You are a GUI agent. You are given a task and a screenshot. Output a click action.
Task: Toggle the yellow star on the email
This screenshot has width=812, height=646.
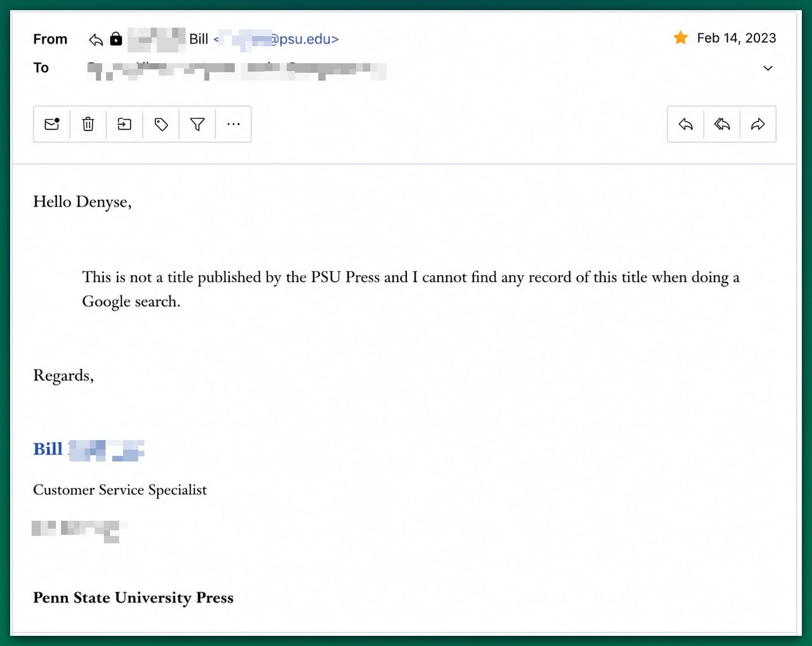(x=681, y=38)
